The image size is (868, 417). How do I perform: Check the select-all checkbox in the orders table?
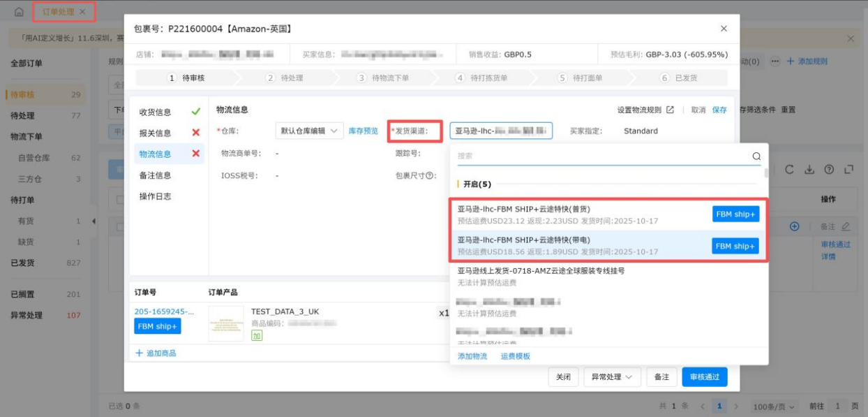pos(119,199)
